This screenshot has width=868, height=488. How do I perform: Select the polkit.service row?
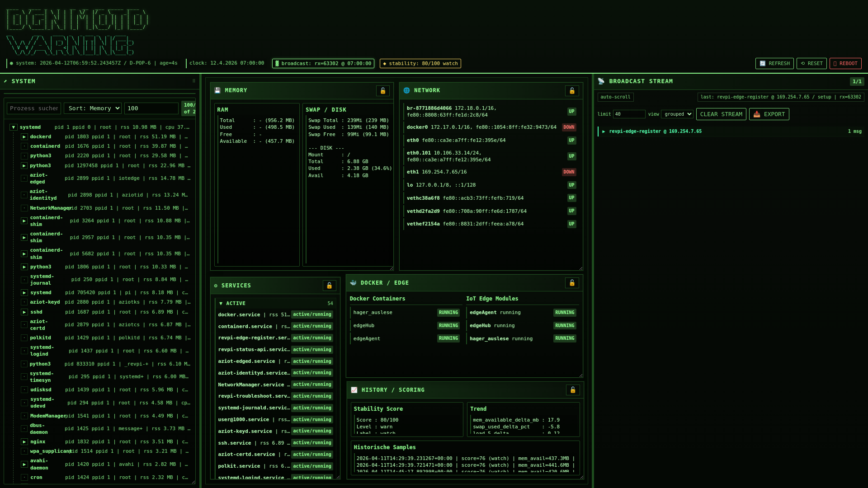(275, 466)
